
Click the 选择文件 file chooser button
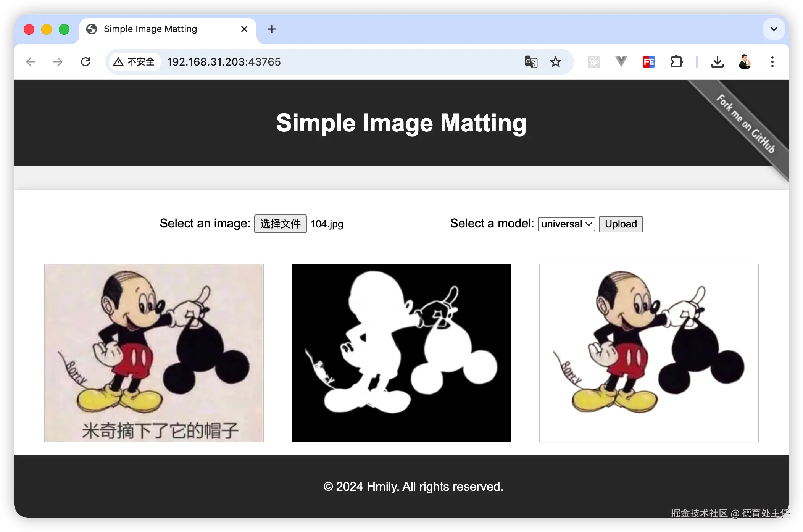(x=280, y=224)
